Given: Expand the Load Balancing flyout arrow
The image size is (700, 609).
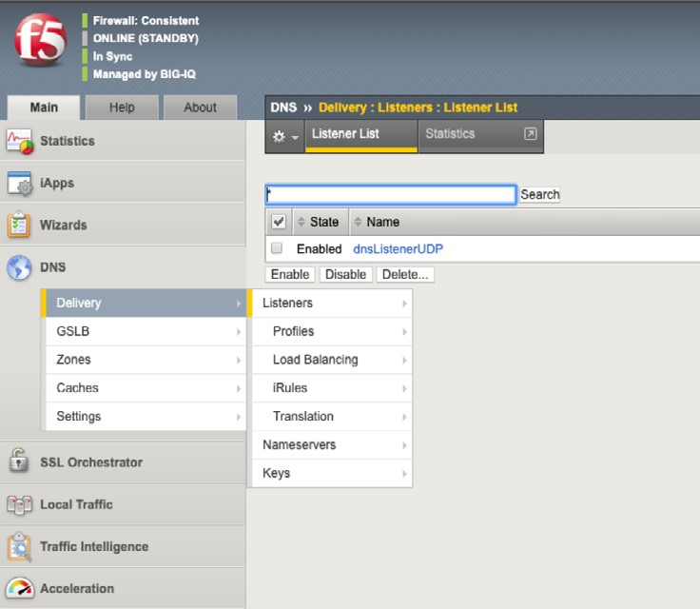Looking at the screenshot, I should tap(404, 360).
